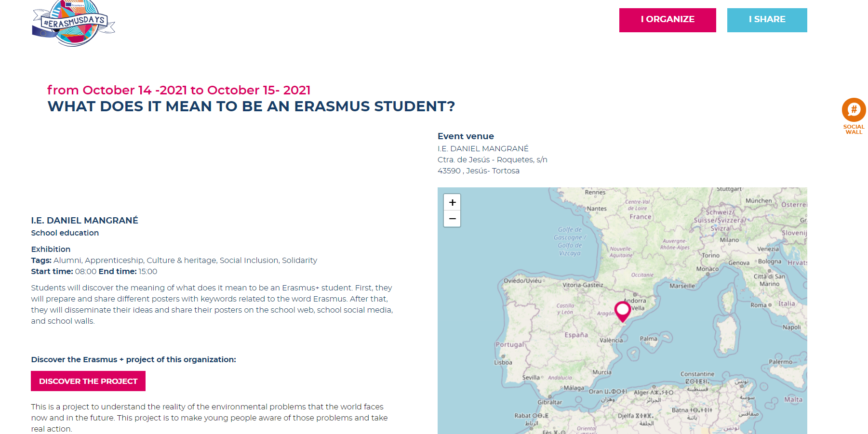Open the Social Wall hashtag icon
This screenshot has height=434, width=868.
coord(854,110)
